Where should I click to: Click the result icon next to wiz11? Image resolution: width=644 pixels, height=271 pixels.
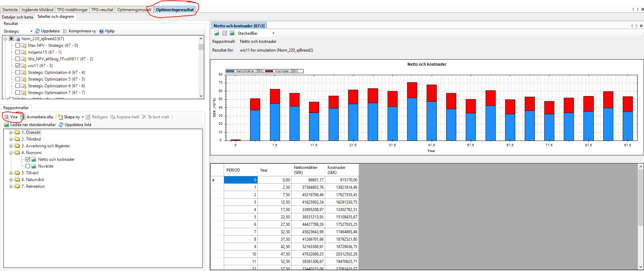tap(24, 66)
